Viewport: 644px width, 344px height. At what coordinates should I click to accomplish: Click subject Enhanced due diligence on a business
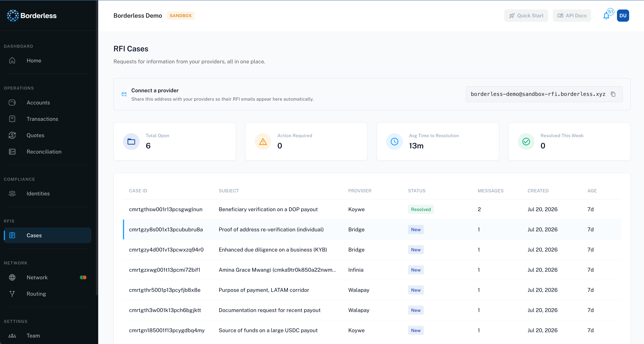[x=273, y=249]
